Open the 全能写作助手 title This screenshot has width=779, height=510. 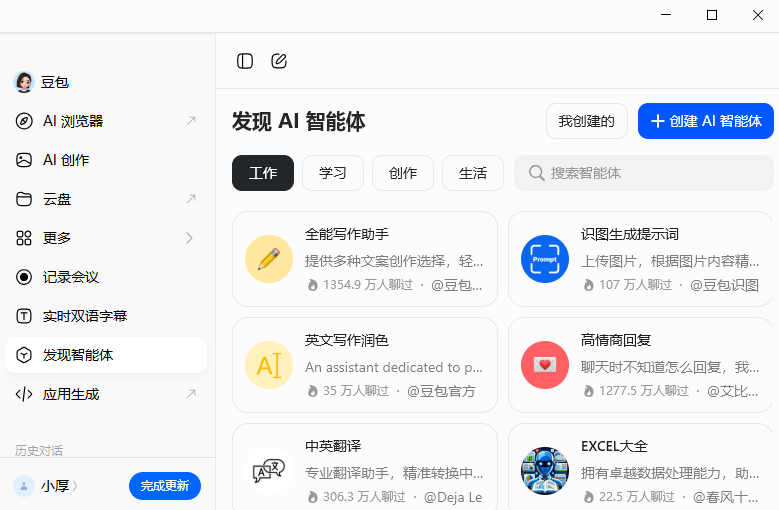click(x=347, y=234)
